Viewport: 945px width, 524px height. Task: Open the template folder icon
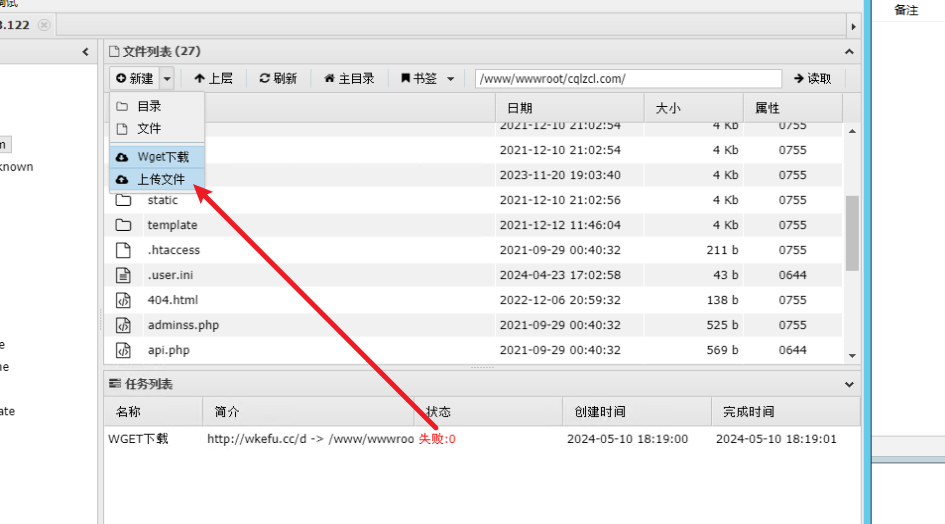tap(123, 225)
